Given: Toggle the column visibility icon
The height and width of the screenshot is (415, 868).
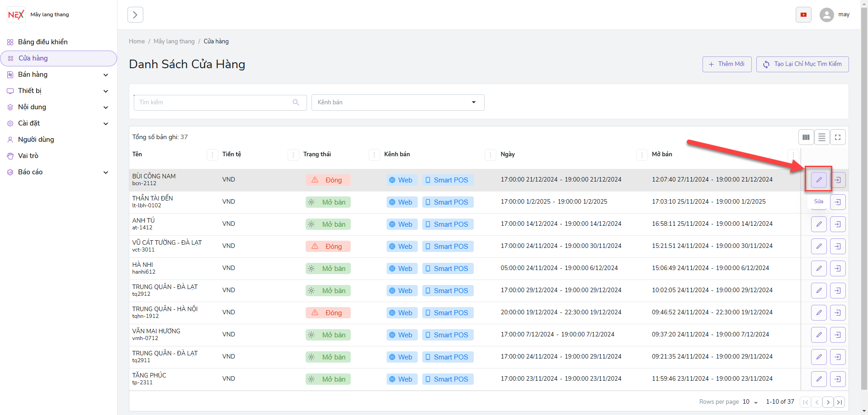Looking at the screenshot, I should (806, 137).
